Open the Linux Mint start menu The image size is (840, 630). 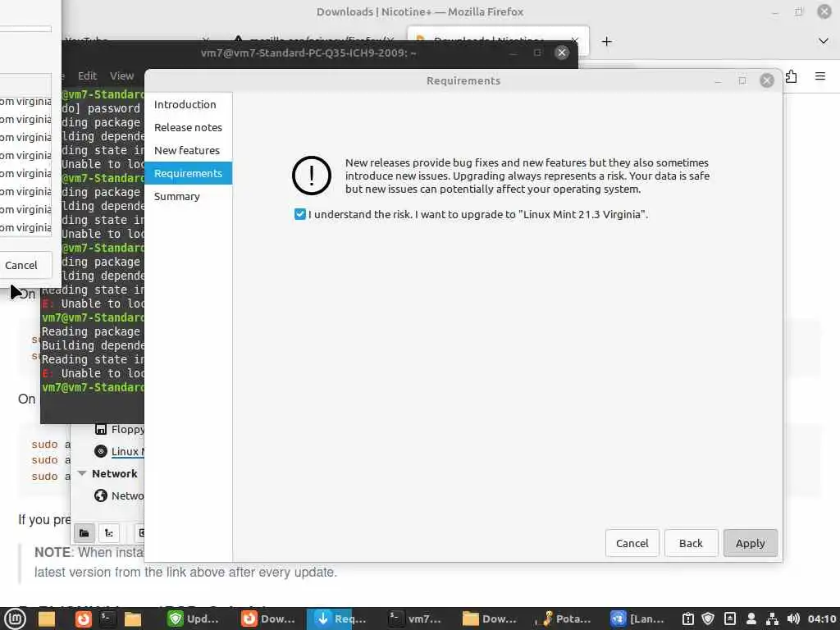16,619
